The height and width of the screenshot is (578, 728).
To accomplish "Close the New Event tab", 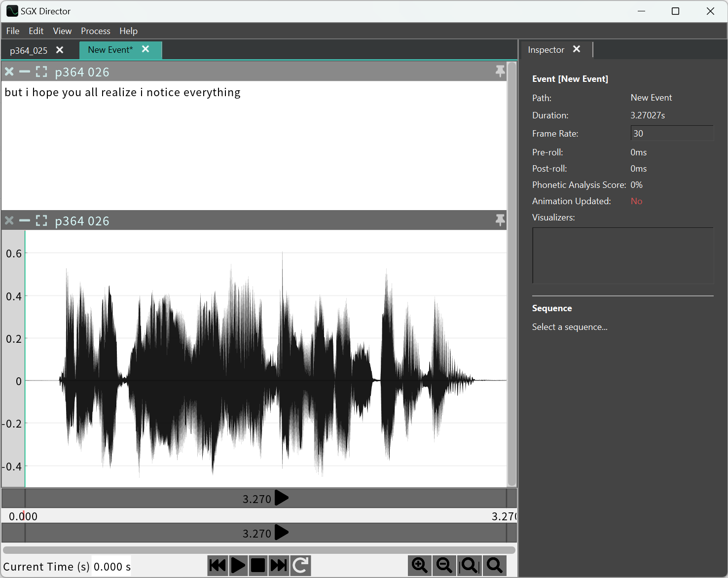I will pyautogui.click(x=146, y=49).
